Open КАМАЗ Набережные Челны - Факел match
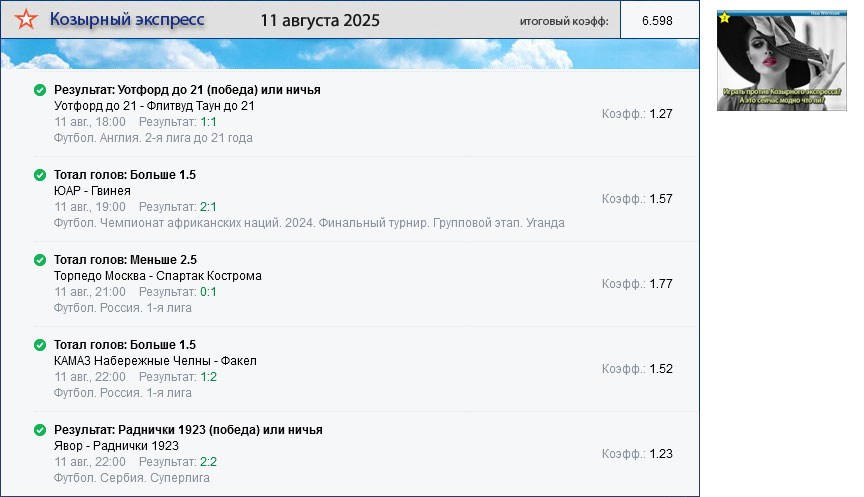The image size is (864, 497). 155,361
